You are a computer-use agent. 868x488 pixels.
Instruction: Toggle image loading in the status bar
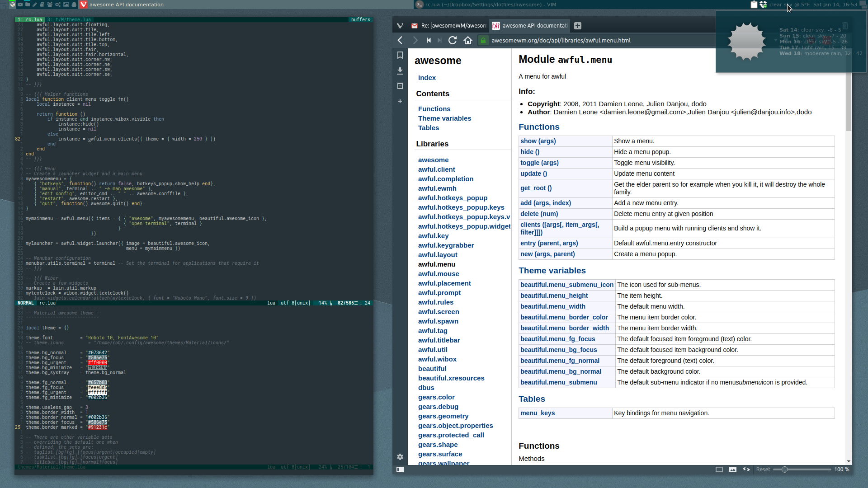[x=732, y=469]
